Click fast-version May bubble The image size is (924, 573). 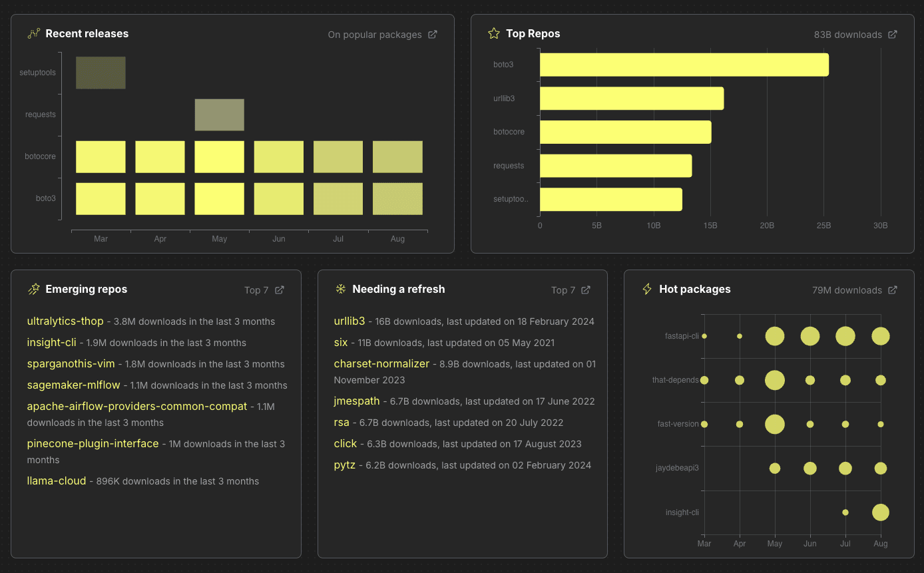[775, 424]
